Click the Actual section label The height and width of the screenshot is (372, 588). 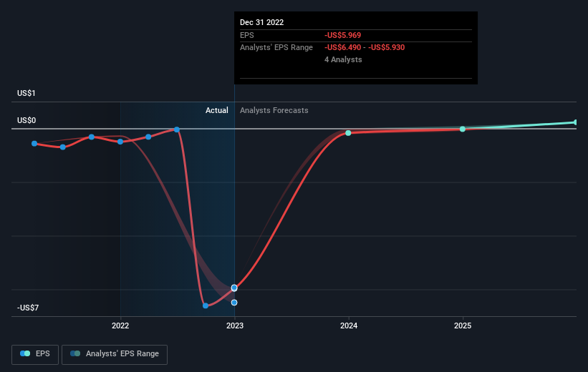[x=217, y=110]
